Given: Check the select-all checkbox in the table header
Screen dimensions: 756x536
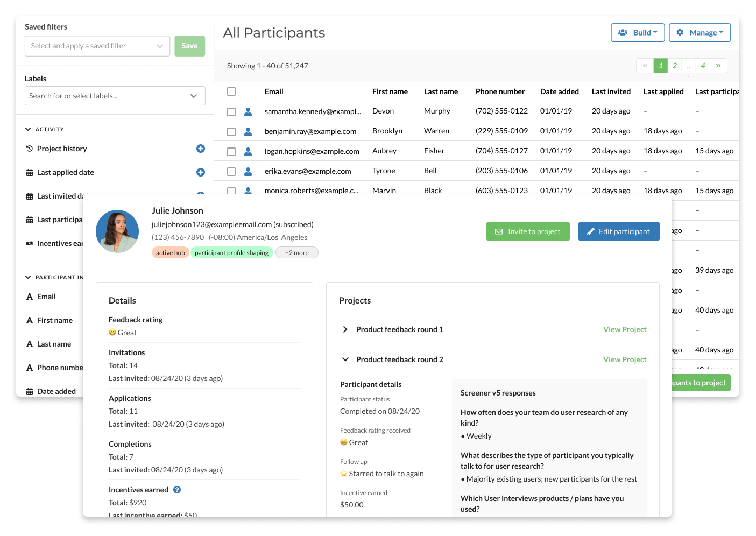Looking at the screenshot, I should click(x=231, y=91).
